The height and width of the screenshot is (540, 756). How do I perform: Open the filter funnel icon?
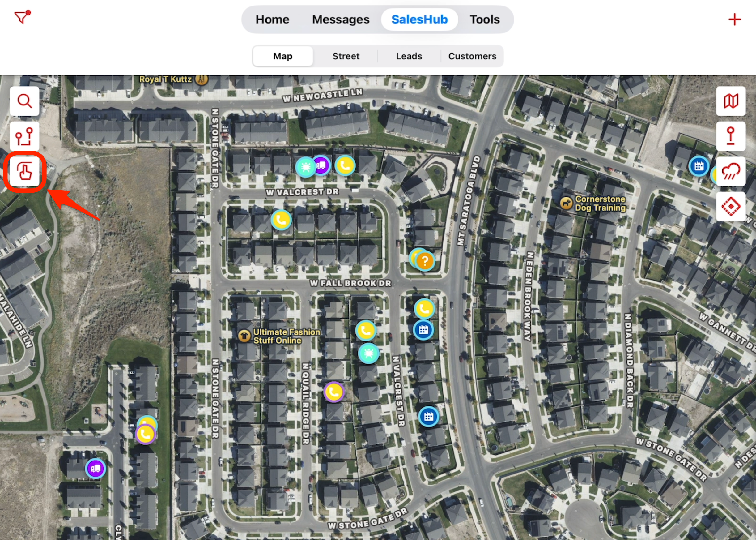[x=22, y=17]
